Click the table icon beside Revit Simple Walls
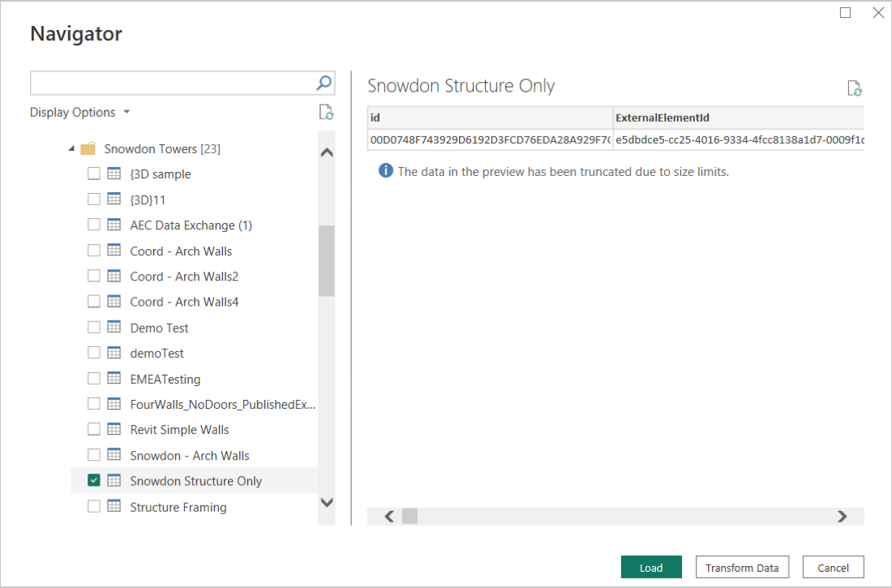Screen dimensions: 892x588 (114, 430)
